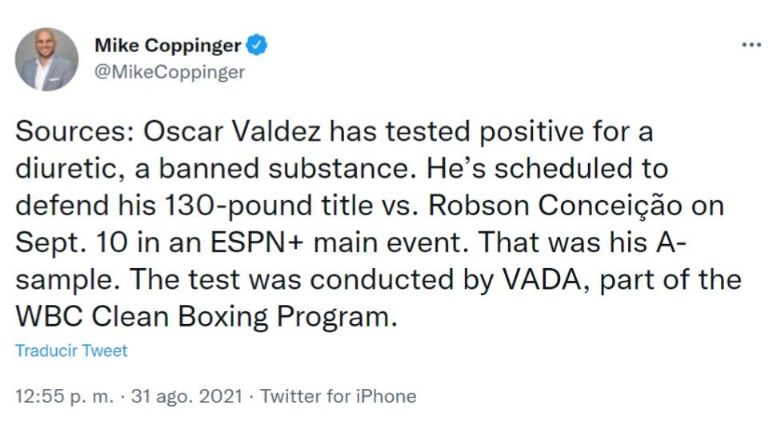768x432 pixels.
Task: Click the blue verified badge icon
Action: (x=257, y=45)
